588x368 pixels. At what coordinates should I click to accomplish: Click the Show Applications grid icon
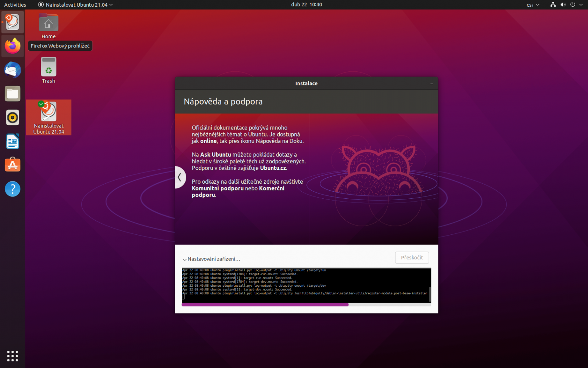click(12, 356)
